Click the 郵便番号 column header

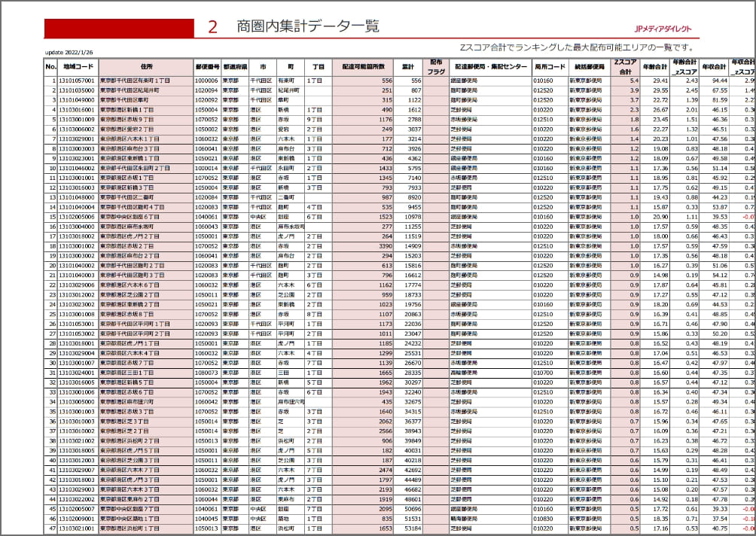tap(207, 66)
